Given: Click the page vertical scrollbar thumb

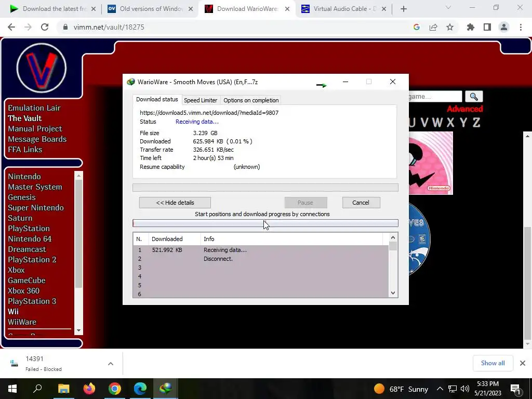Looking at the screenshot, I should 527,283.
